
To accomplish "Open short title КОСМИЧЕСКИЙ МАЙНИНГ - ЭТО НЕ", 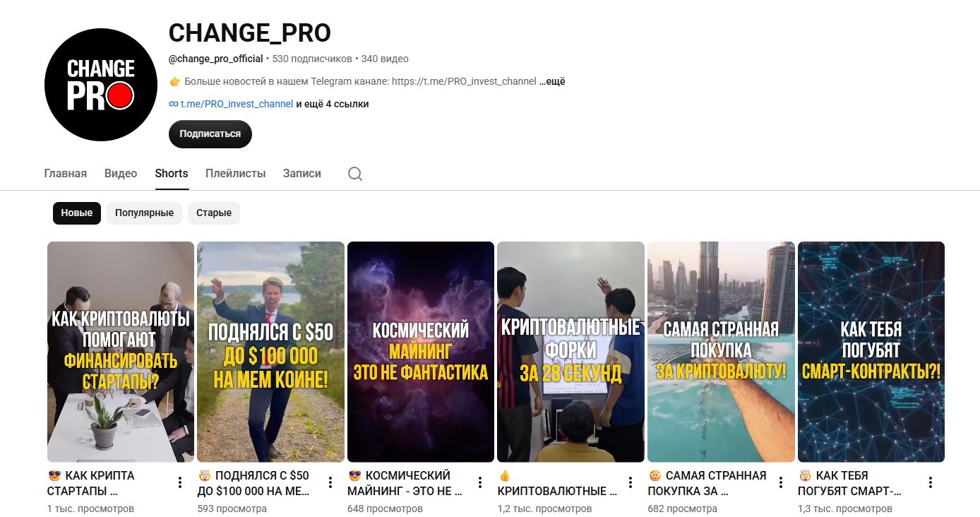I will tap(405, 483).
